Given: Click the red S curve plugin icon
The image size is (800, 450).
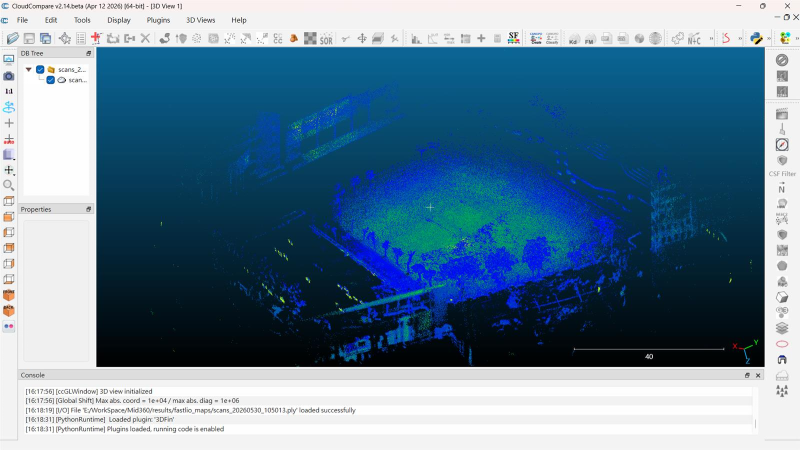Looking at the screenshot, I should 726,38.
